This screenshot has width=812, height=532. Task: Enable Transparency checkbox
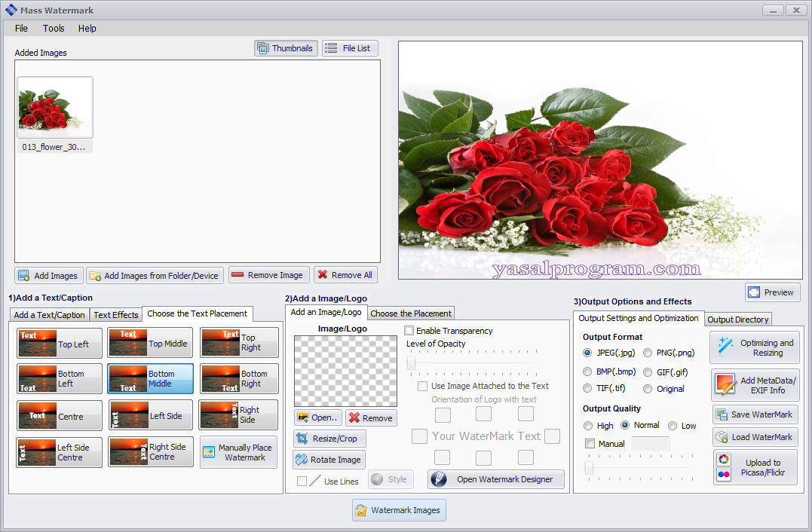click(x=409, y=331)
